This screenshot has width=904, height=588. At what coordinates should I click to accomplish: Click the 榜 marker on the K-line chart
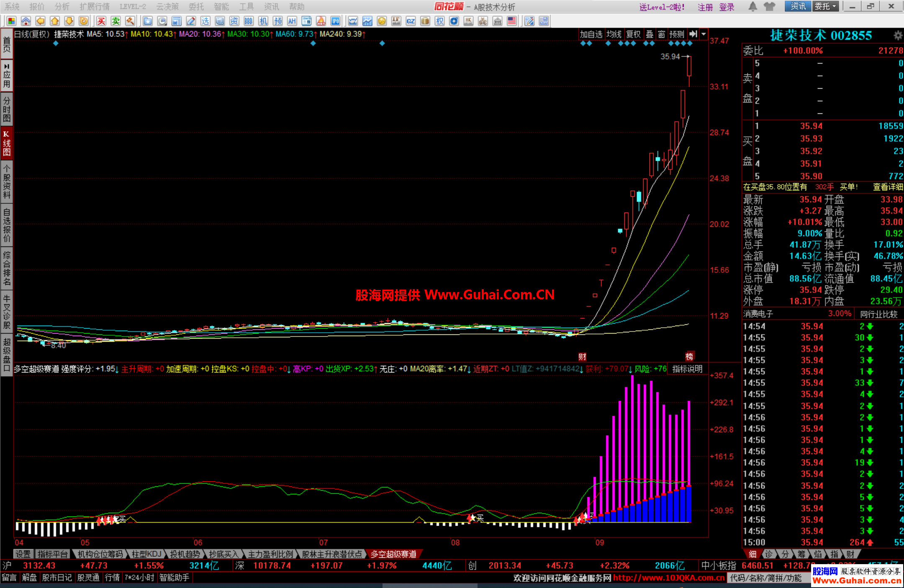689,357
